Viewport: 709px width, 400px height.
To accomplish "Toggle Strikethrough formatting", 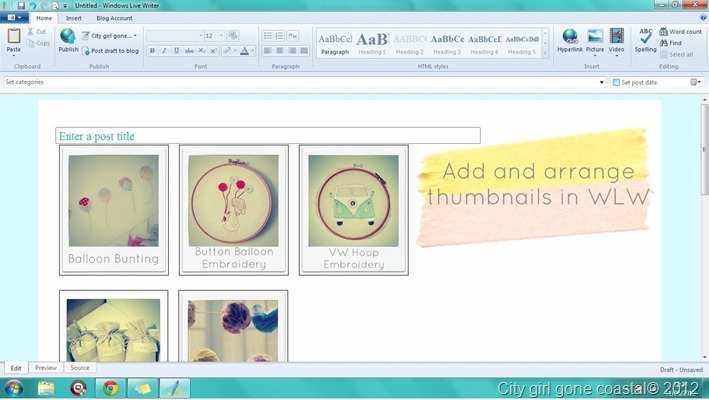I will (189, 51).
